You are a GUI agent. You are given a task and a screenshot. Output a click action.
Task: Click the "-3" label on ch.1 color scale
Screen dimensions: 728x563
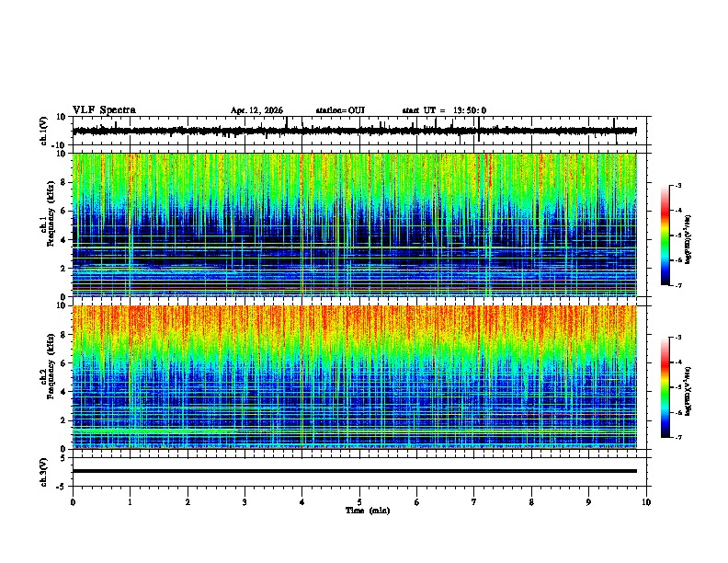[678, 186]
